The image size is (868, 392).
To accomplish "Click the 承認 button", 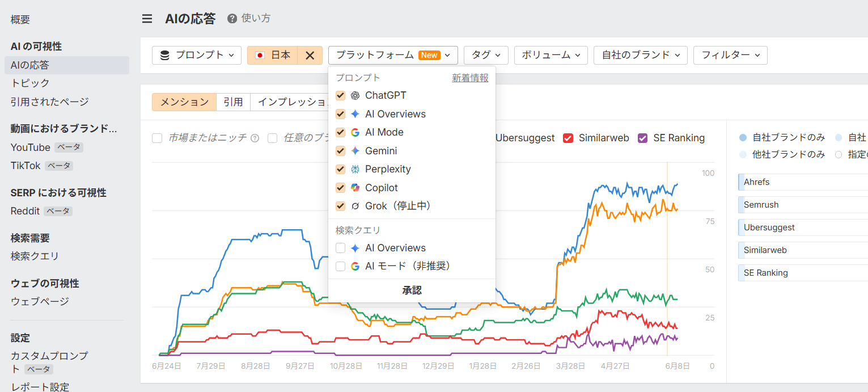I will click(412, 290).
